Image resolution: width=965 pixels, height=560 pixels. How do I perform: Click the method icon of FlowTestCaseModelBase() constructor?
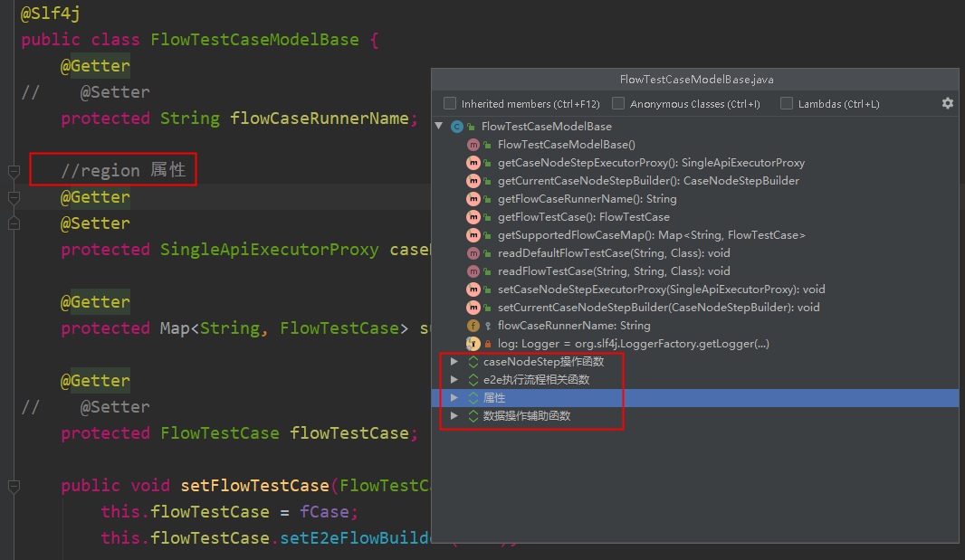[473, 145]
